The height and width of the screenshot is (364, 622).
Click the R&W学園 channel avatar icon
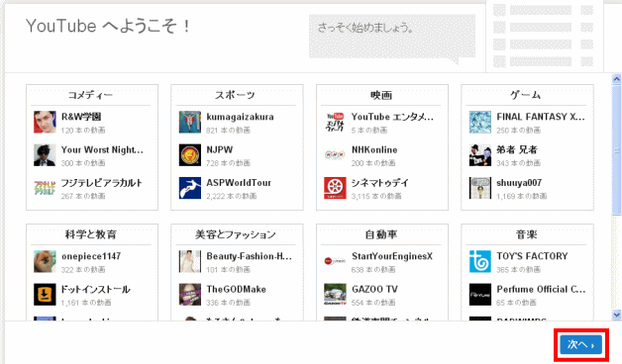click(45, 122)
